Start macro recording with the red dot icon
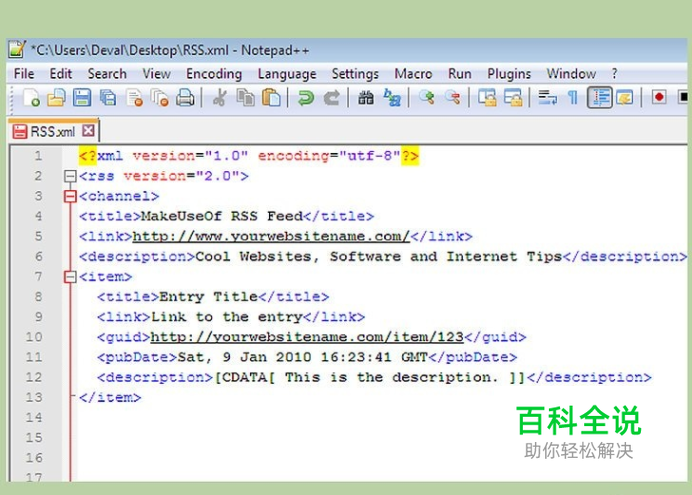The width and height of the screenshot is (692, 495). (659, 97)
